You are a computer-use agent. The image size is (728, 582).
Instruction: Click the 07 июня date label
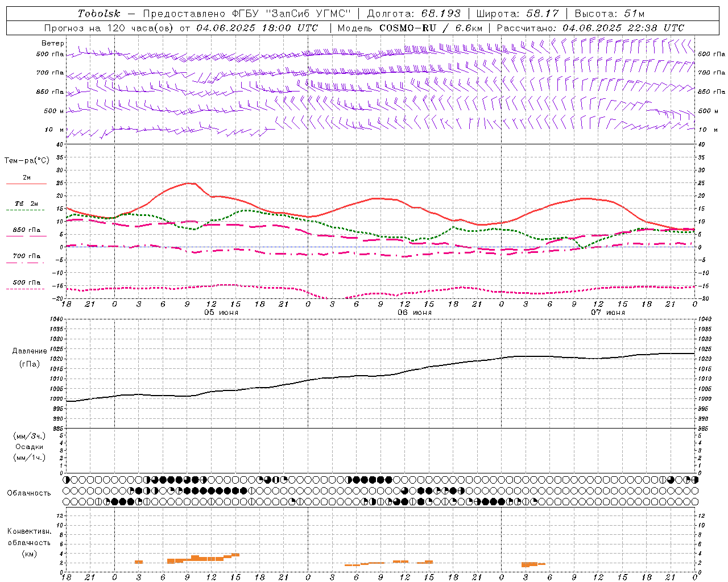click(x=607, y=313)
